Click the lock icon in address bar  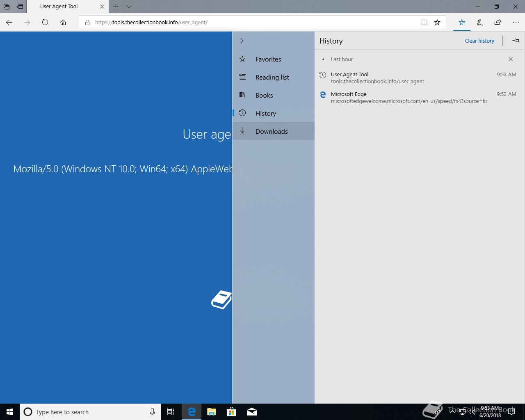pyautogui.click(x=87, y=22)
